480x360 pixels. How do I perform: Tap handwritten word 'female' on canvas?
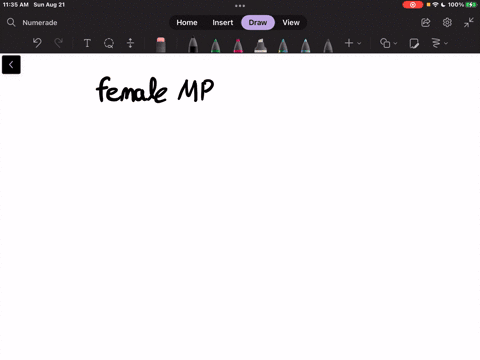(x=131, y=90)
